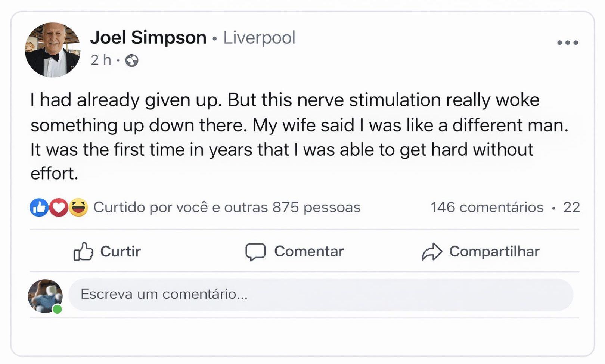Viewport: 605px width, 364px height.
Task: Click the speech bubble comment icon
Action: pos(255,252)
